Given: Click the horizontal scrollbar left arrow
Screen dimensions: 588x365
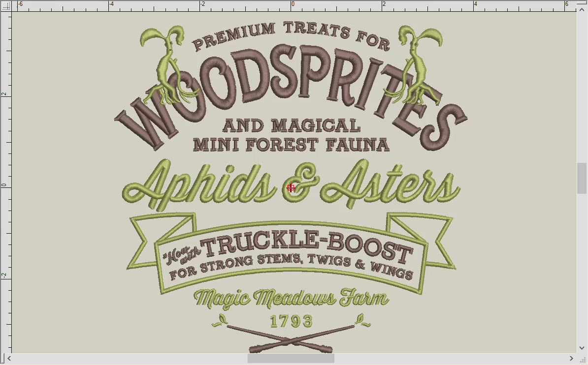Looking at the screenshot, I should [x=9, y=359].
